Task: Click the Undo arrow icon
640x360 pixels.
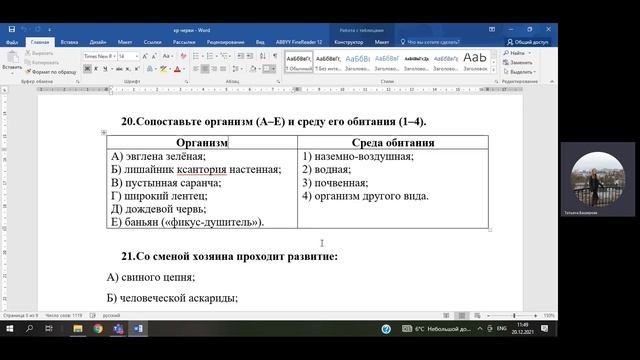Action: click(x=24, y=29)
